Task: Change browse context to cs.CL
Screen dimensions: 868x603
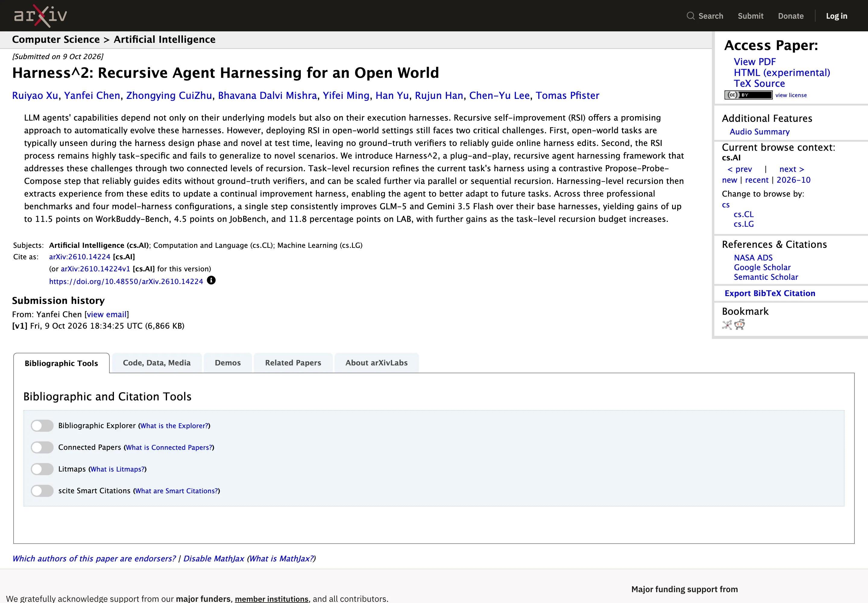Action: (744, 214)
